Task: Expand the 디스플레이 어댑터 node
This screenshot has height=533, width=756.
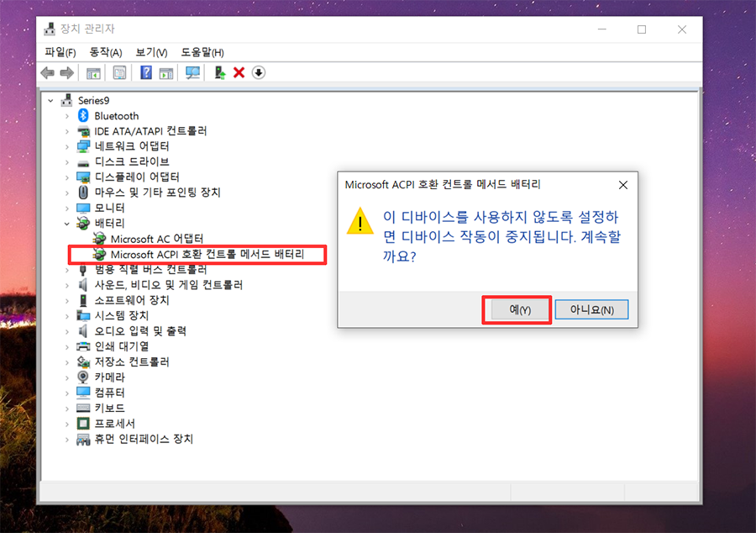Action: (x=67, y=177)
